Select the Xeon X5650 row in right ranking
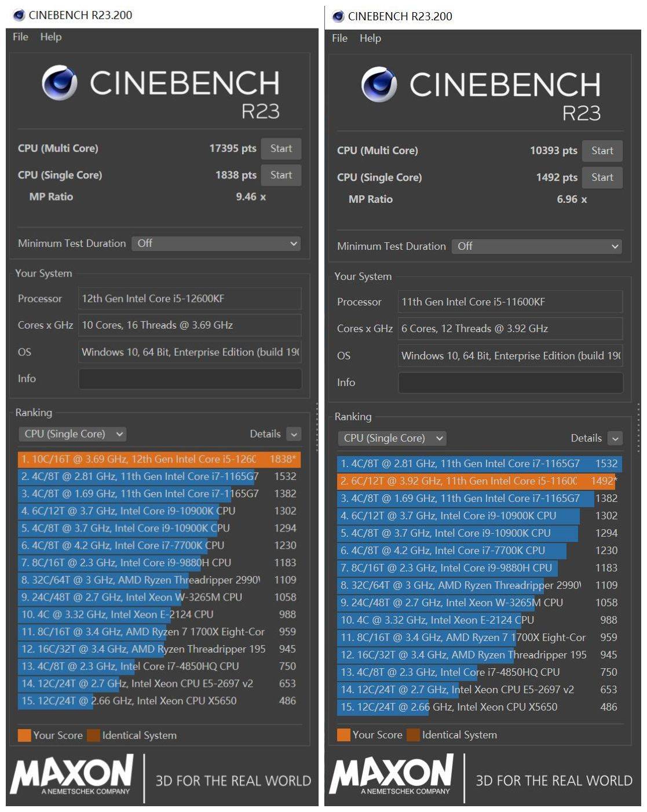Screen dimensions: 647x812 480,707
